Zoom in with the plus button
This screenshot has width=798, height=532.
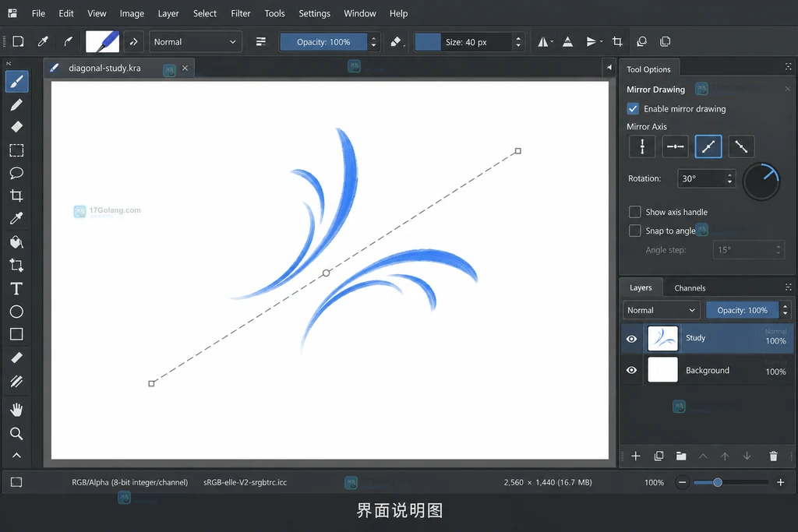(780, 482)
